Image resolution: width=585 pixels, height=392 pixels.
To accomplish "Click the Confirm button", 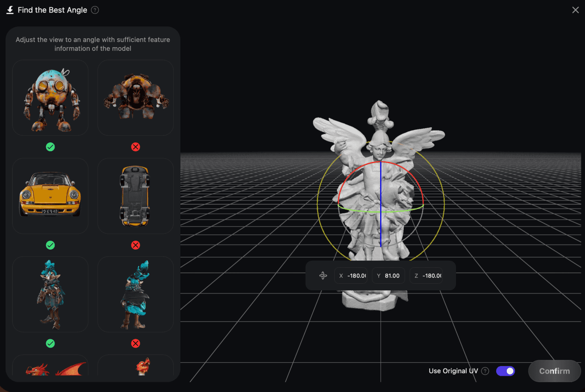I will (x=554, y=371).
